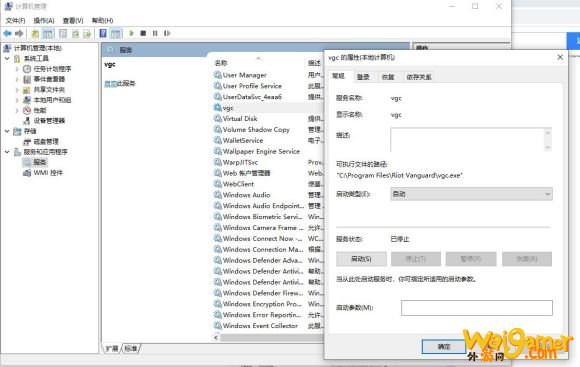Collapse the 服务和应用程序 tree node
Screen dimensions: 580x367
point(7,152)
